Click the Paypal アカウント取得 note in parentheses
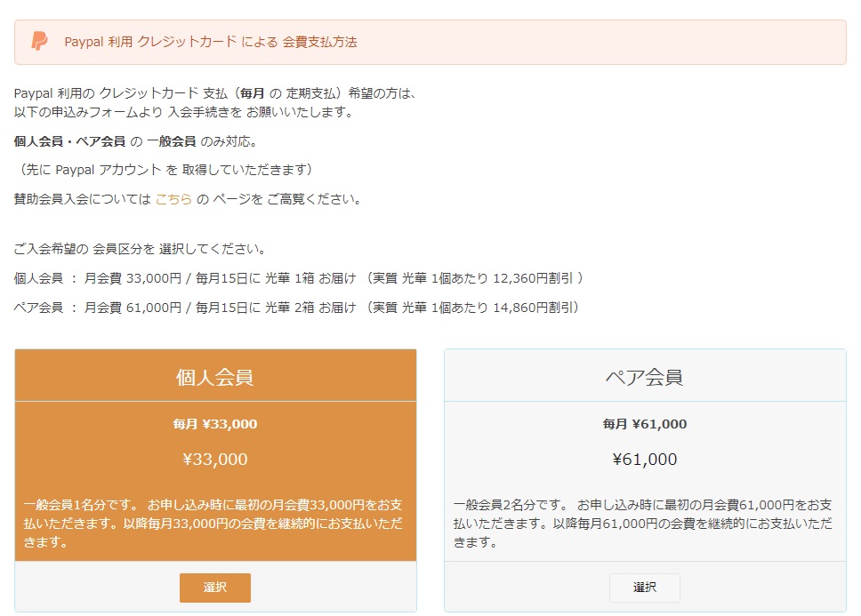Image resolution: width=861 pixels, height=616 pixels. [x=165, y=170]
